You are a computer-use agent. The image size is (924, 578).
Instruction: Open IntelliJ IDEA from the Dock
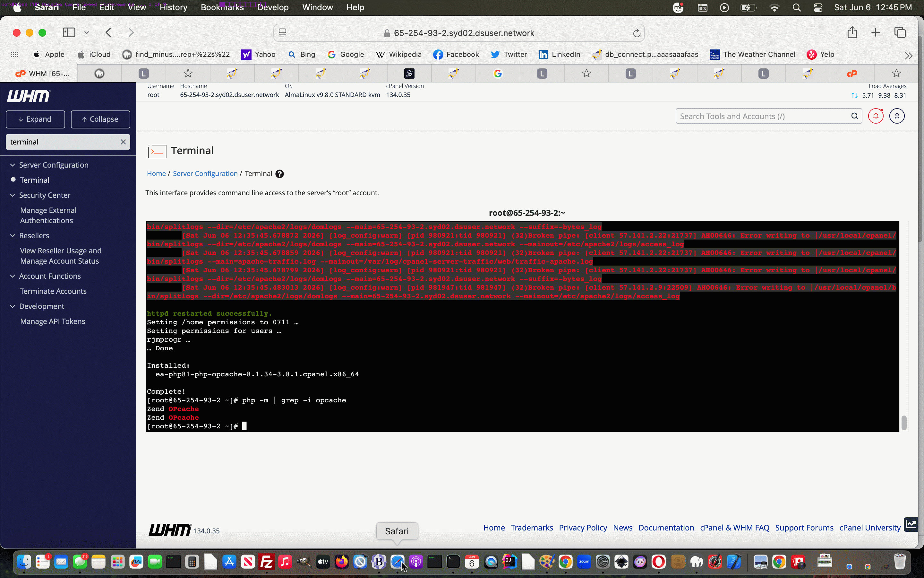[509, 562]
